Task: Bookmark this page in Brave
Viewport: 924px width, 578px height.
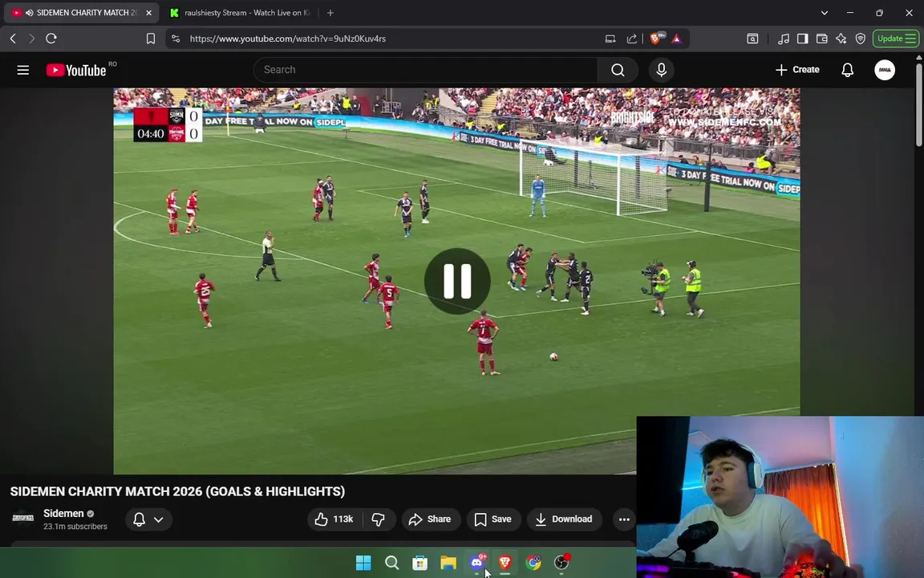Action: coord(150,39)
